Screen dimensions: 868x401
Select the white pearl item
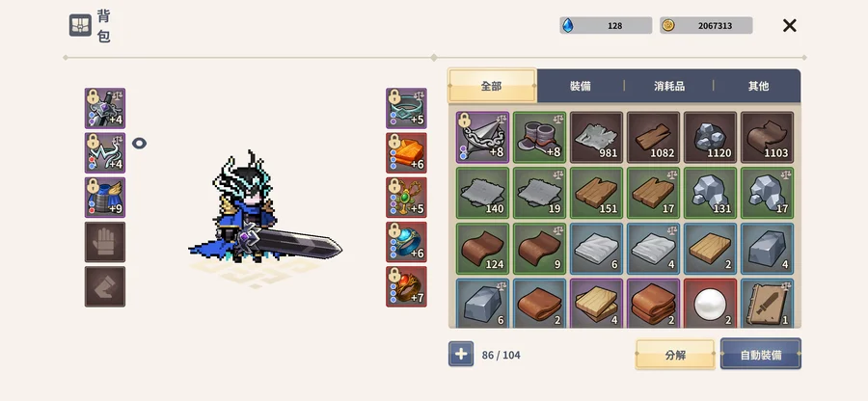point(710,303)
